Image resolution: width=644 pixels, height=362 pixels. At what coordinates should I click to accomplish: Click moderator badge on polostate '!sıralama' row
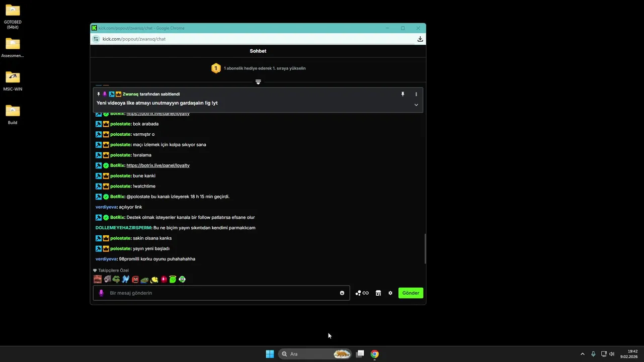pyautogui.click(x=99, y=155)
